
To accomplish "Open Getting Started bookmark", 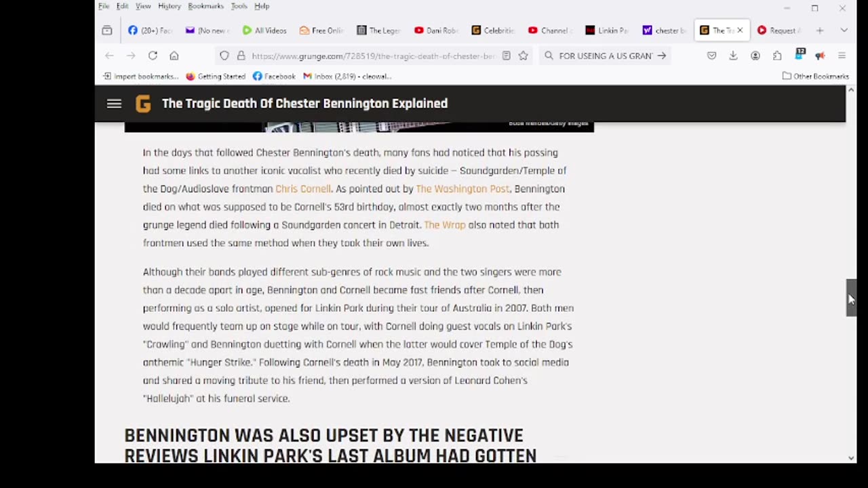I will click(216, 76).
